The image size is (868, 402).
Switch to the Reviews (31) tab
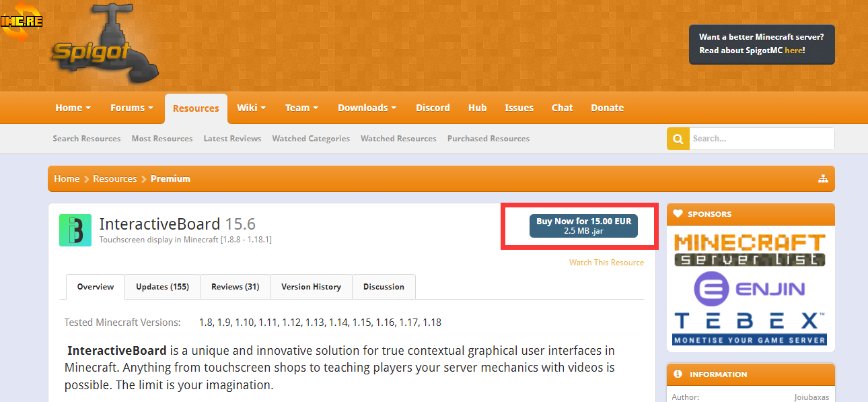(235, 287)
